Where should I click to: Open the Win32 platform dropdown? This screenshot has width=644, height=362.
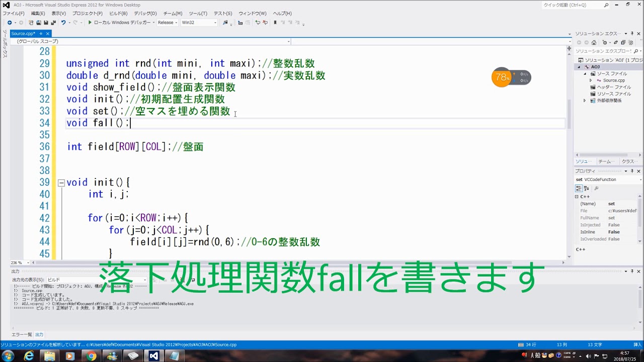(199, 23)
